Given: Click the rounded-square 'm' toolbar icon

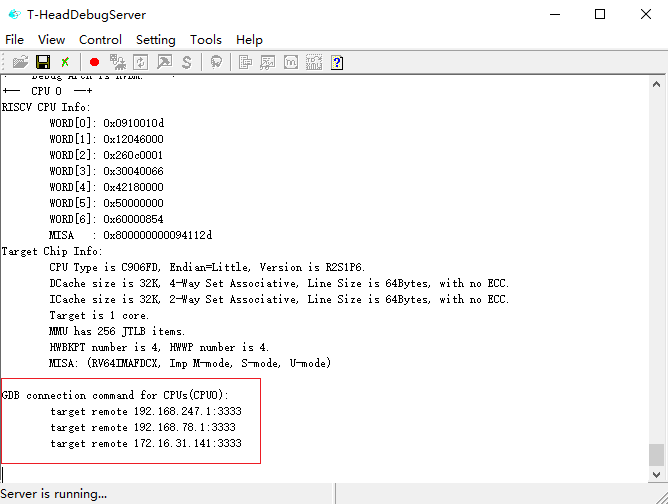Looking at the screenshot, I should point(291,62).
